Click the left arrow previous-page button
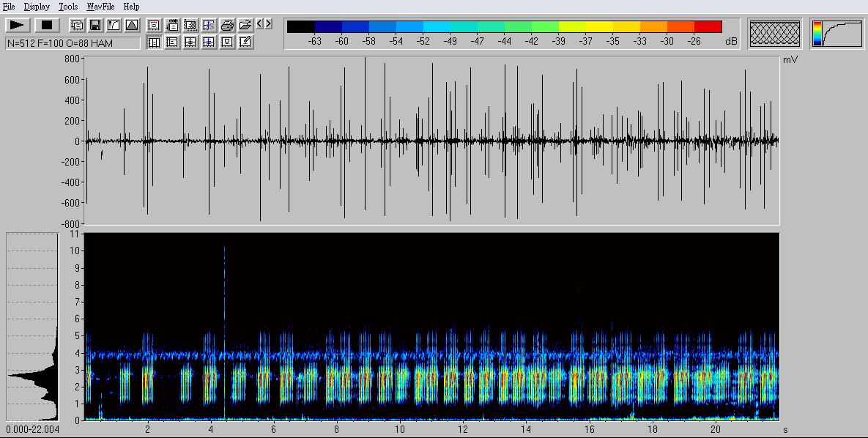 pyautogui.click(x=260, y=24)
